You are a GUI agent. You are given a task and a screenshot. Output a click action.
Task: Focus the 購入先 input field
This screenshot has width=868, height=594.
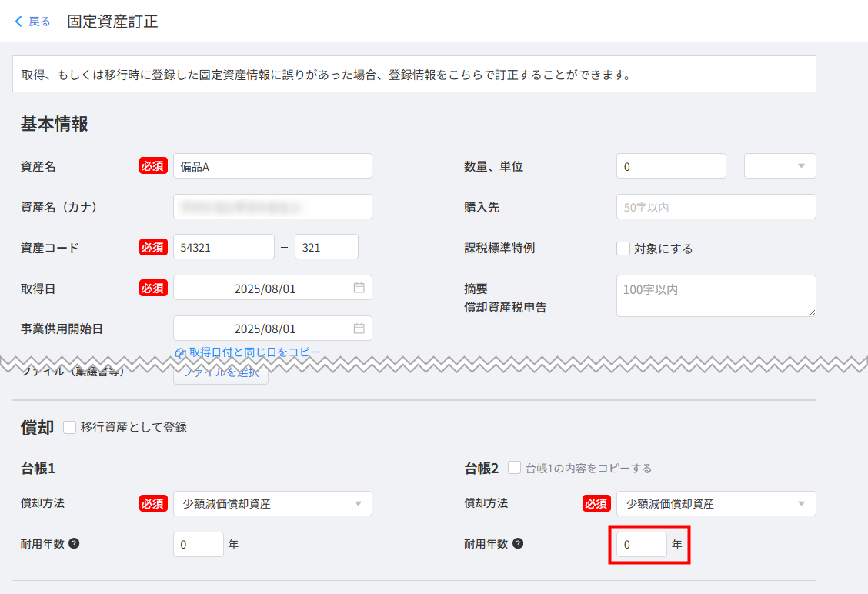pos(716,207)
